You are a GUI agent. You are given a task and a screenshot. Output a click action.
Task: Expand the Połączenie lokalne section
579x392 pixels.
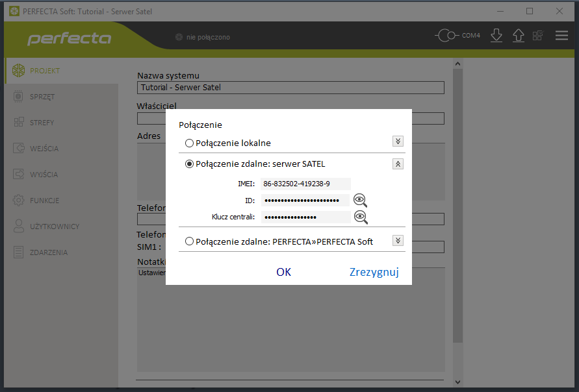coord(398,141)
